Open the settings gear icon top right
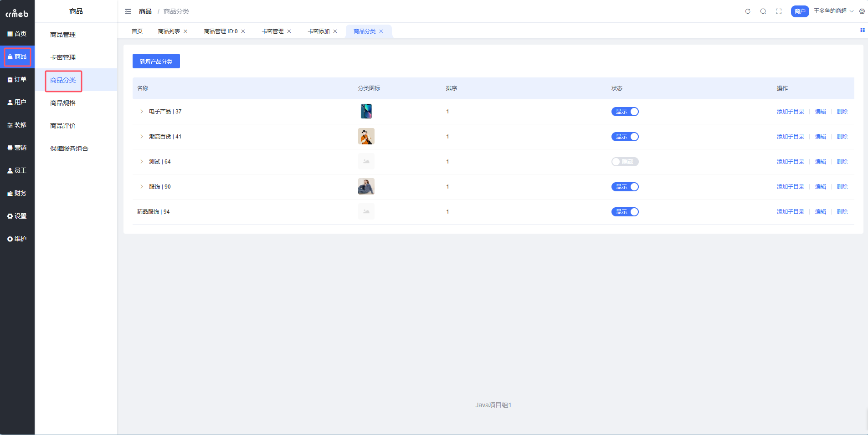 click(862, 11)
